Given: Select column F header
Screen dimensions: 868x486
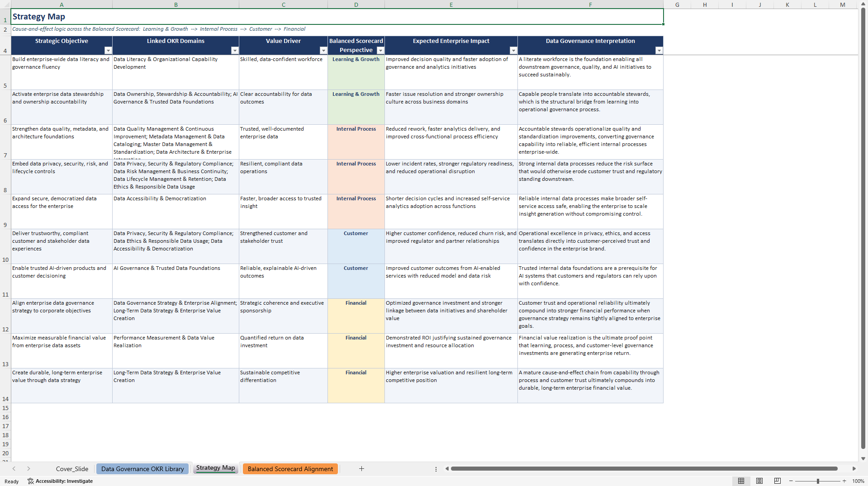Looking at the screenshot, I should tap(590, 5).
